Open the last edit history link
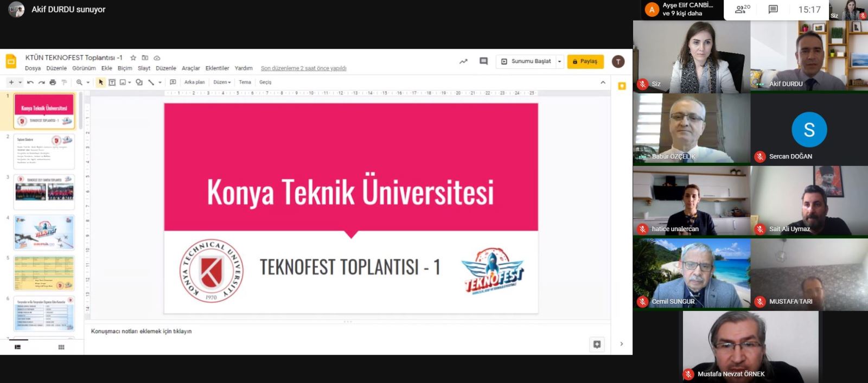The height and width of the screenshot is (383, 868). (303, 68)
